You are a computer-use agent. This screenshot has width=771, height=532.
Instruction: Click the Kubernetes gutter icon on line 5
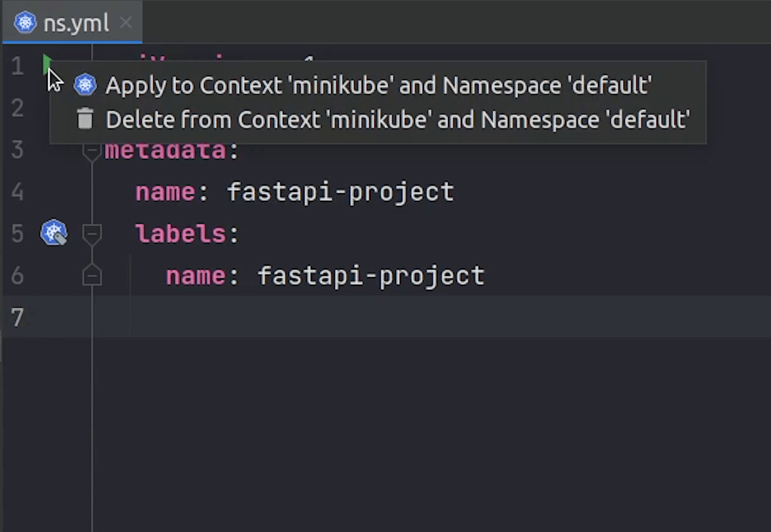coord(53,233)
